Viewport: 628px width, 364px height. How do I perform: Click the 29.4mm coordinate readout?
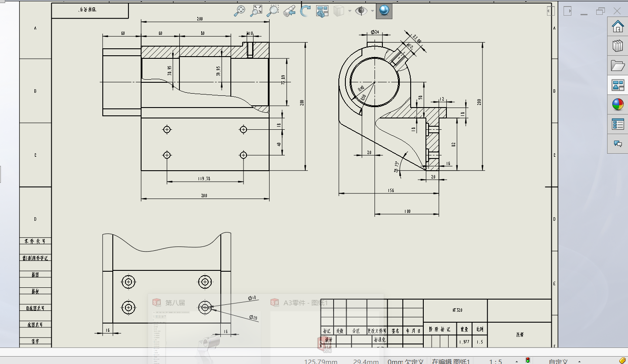pyautogui.click(x=366, y=361)
